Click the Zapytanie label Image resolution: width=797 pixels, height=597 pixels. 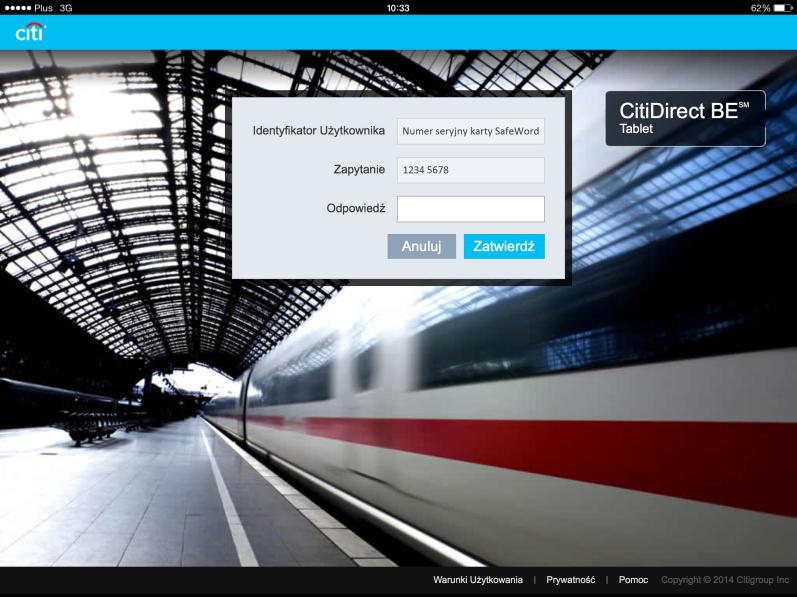359,170
